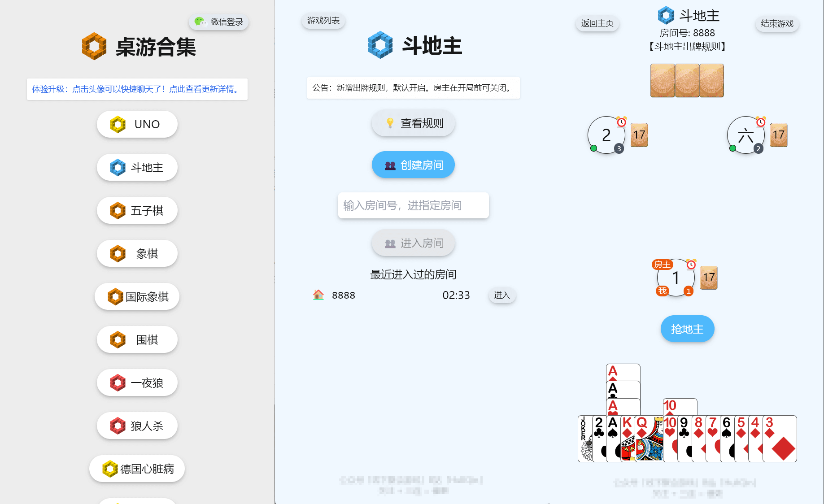
Task: Open the 五子棋 game
Action: pyautogui.click(x=137, y=210)
